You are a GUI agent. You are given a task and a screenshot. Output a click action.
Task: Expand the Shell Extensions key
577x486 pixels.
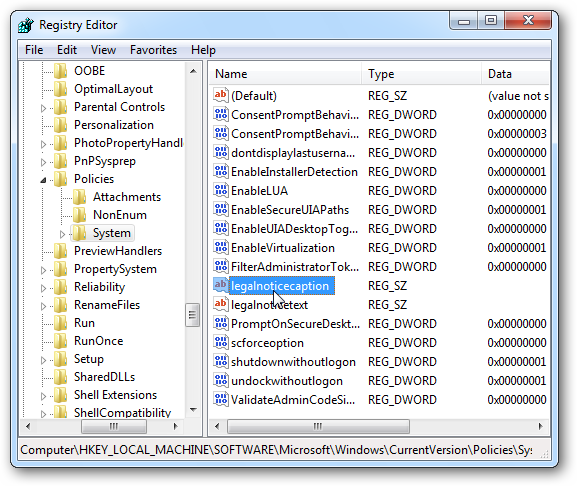click(x=43, y=396)
